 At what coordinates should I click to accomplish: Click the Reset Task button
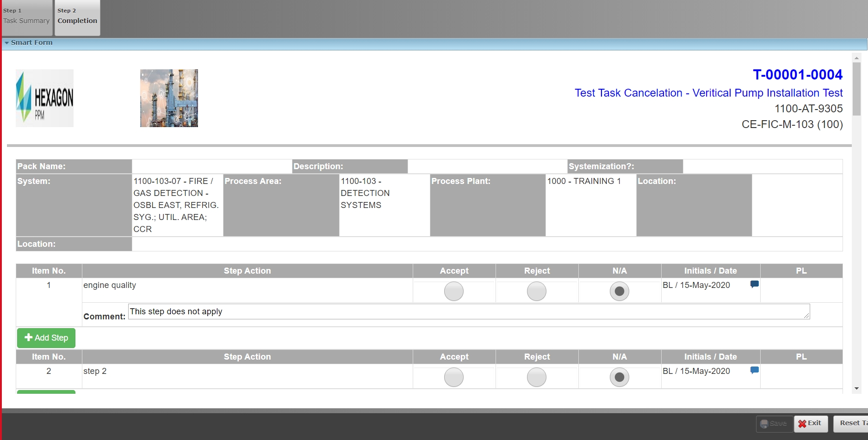click(x=851, y=423)
